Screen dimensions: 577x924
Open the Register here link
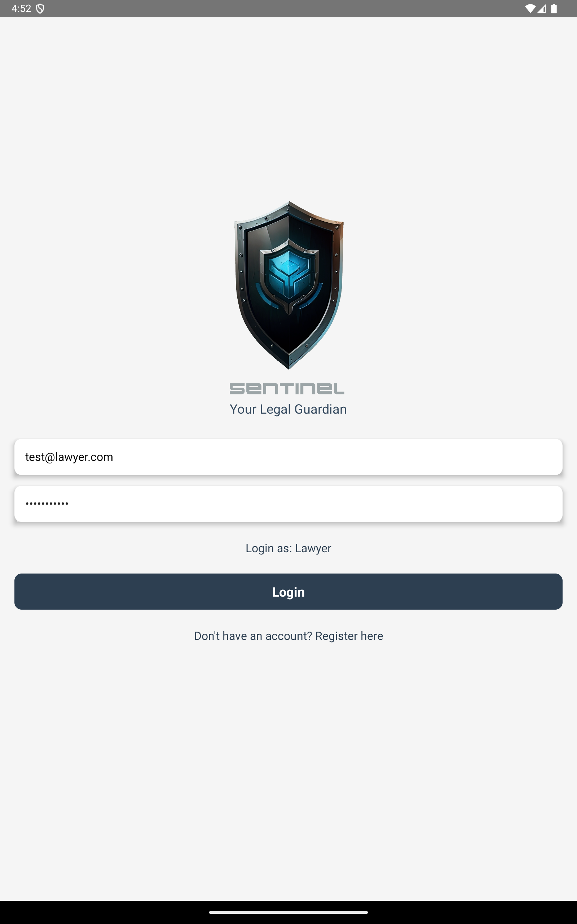(x=349, y=636)
